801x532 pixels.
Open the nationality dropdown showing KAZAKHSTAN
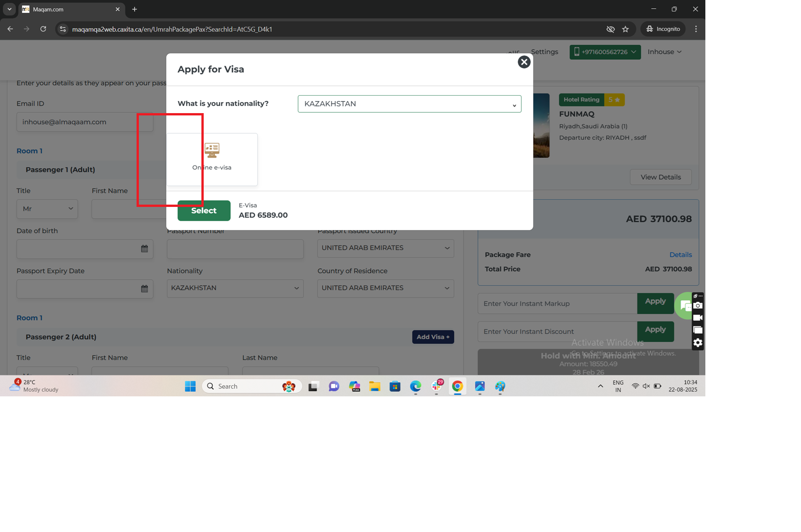pos(409,104)
